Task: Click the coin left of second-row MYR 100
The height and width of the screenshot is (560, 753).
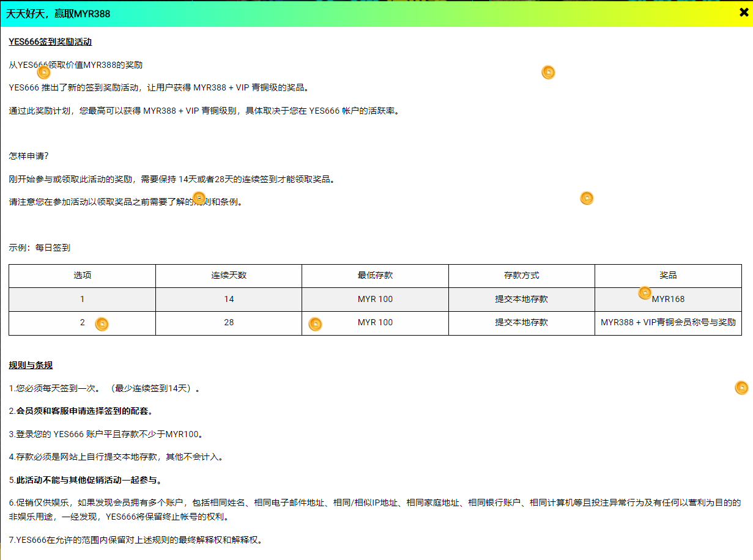Action: point(315,324)
